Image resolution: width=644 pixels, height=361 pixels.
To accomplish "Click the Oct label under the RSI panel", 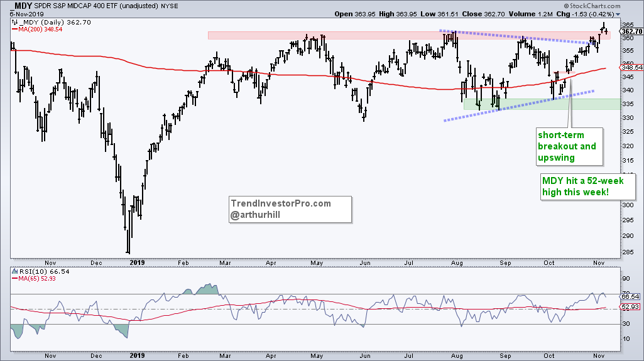I will pyautogui.click(x=549, y=356).
